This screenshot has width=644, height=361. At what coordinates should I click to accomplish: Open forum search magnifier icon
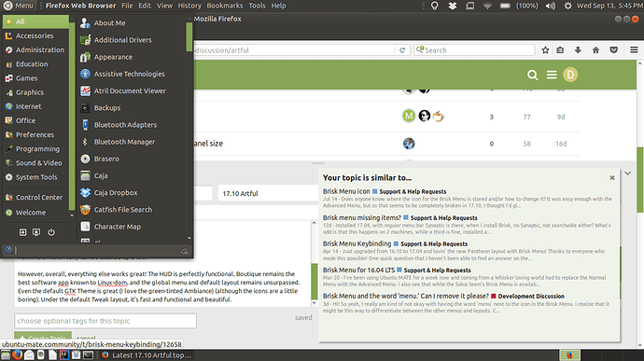pyautogui.click(x=533, y=75)
